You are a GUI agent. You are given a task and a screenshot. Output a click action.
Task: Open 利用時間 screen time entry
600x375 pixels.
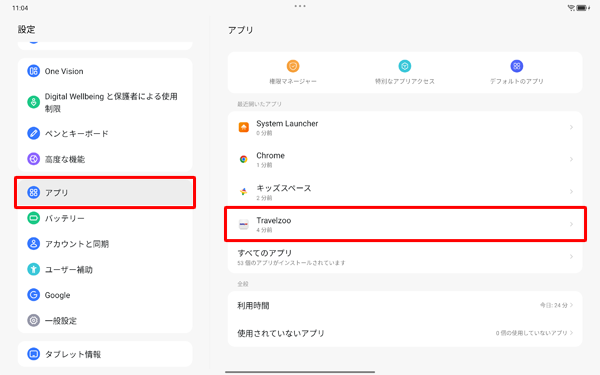point(405,305)
